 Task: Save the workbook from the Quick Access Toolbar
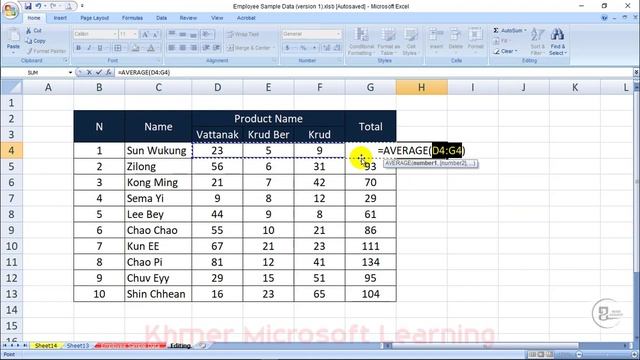(28, 6)
